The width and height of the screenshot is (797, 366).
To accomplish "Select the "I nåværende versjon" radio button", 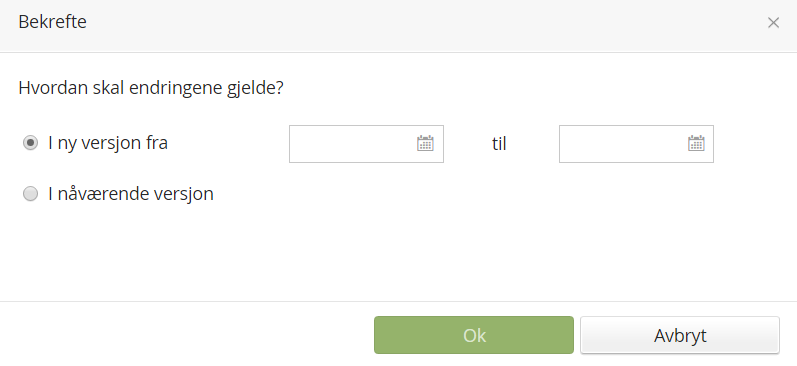I will point(30,194).
